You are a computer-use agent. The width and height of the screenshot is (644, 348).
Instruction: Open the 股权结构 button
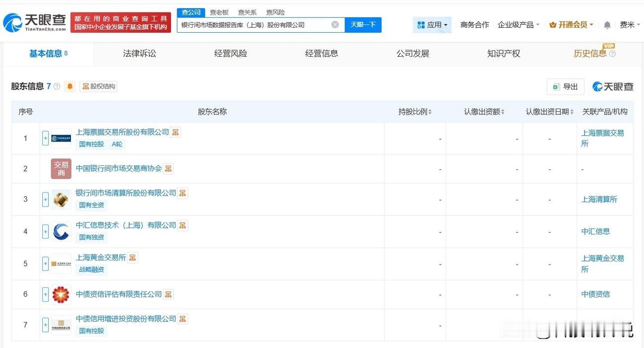[x=99, y=86]
